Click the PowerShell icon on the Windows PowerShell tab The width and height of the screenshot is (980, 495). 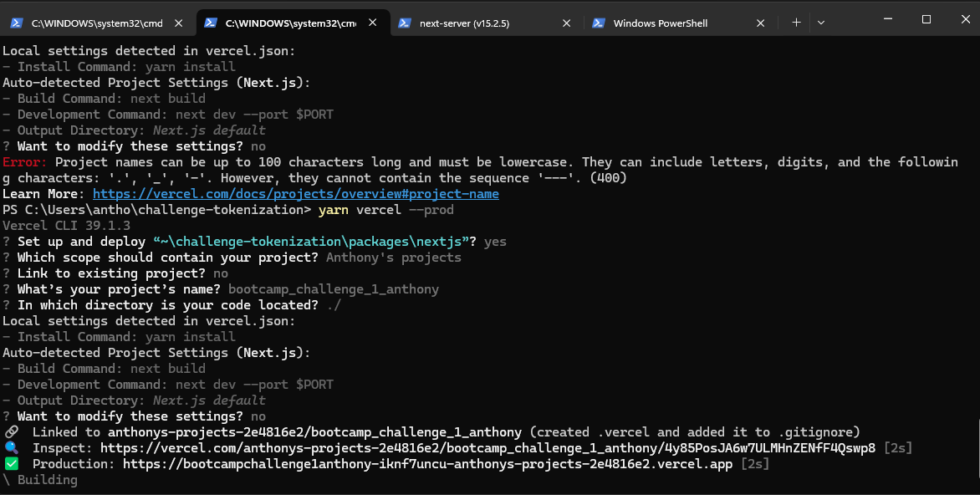[x=599, y=23]
